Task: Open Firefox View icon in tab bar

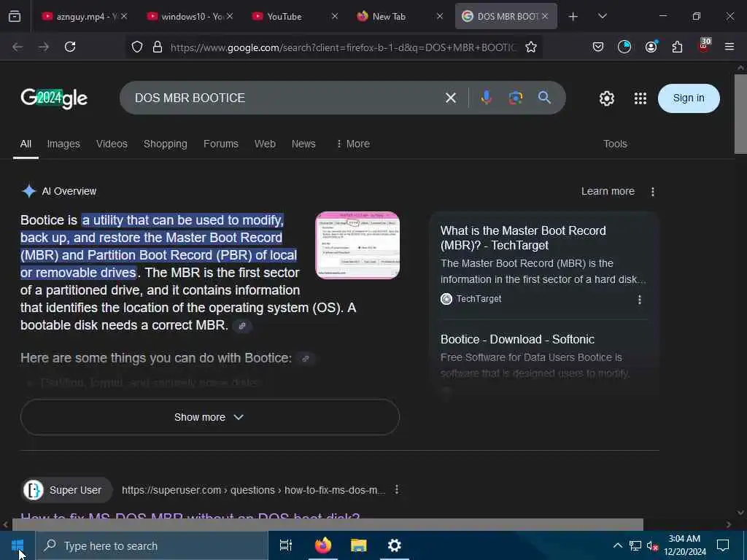Action: [x=15, y=16]
